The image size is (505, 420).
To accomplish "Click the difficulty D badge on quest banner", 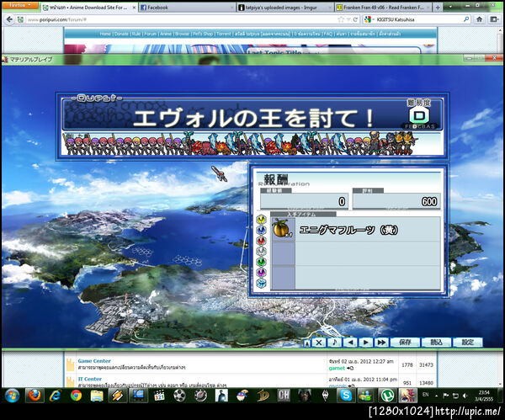I will coord(419,115).
